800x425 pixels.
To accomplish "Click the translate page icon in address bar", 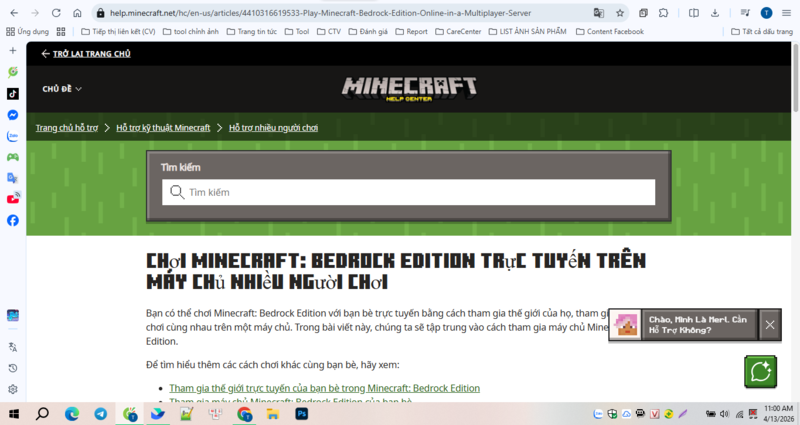I will tap(598, 13).
